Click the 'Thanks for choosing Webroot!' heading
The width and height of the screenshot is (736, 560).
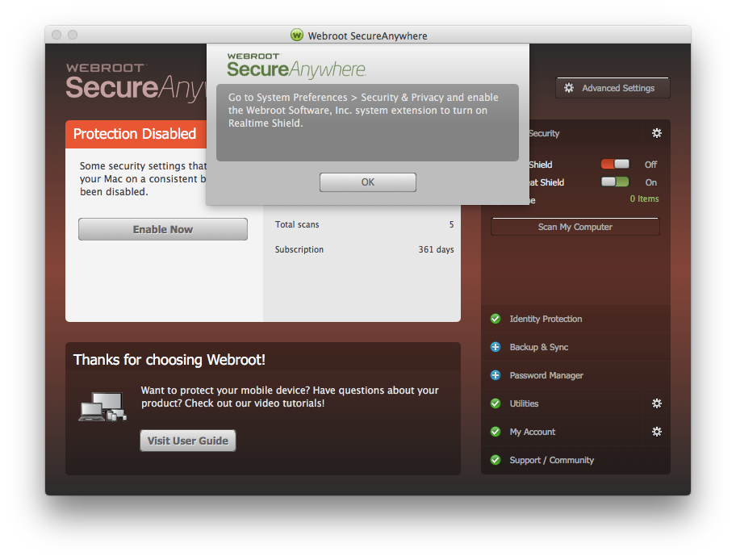[x=169, y=360]
